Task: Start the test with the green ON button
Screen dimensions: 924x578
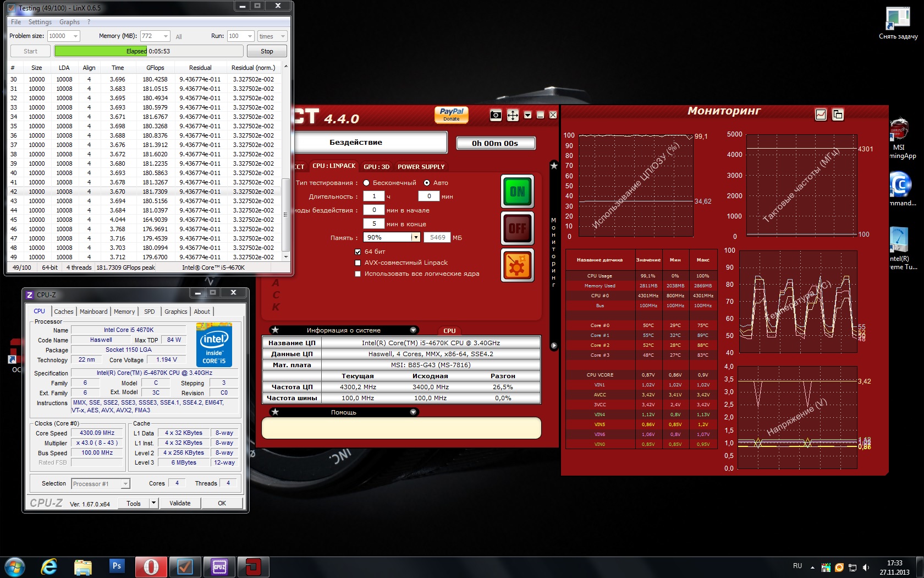Action: [x=518, y=192]
